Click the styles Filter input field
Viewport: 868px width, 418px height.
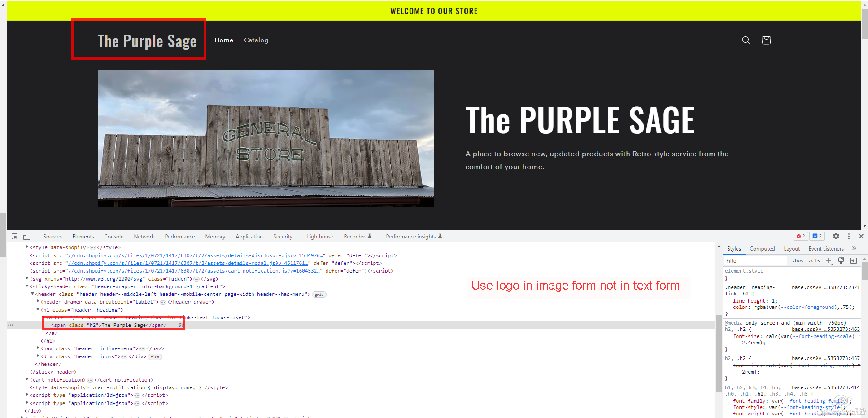(756, 260)
